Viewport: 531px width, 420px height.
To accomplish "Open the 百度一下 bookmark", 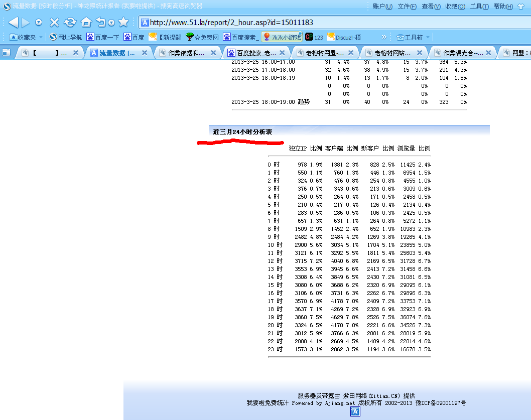I will tap(103, 37).
